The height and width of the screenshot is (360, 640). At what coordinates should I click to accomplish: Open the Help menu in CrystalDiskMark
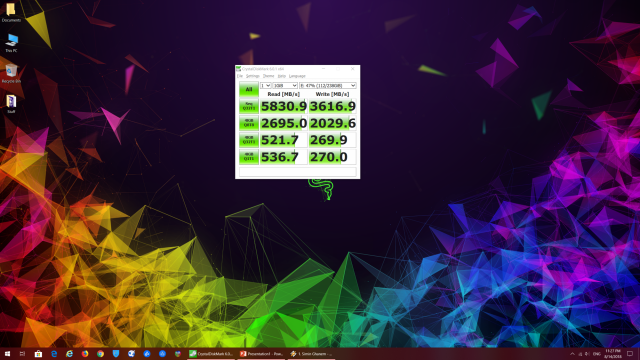tap(282, 76)
